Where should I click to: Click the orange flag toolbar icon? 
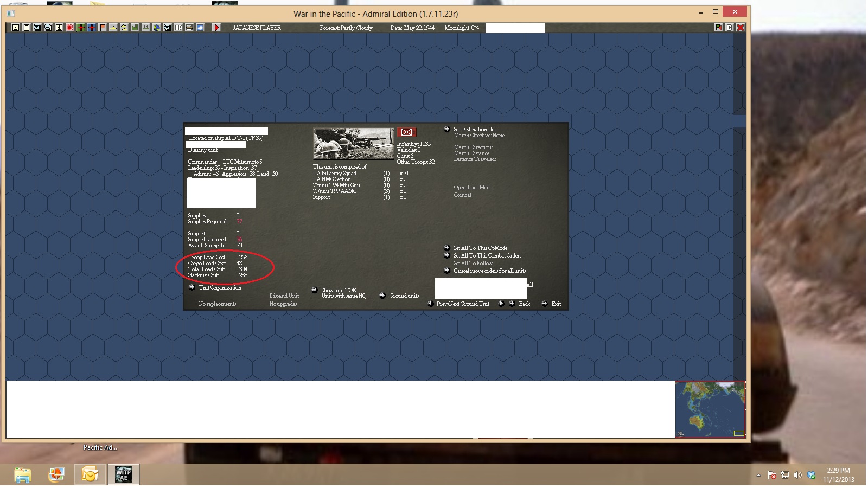point(103,28)
